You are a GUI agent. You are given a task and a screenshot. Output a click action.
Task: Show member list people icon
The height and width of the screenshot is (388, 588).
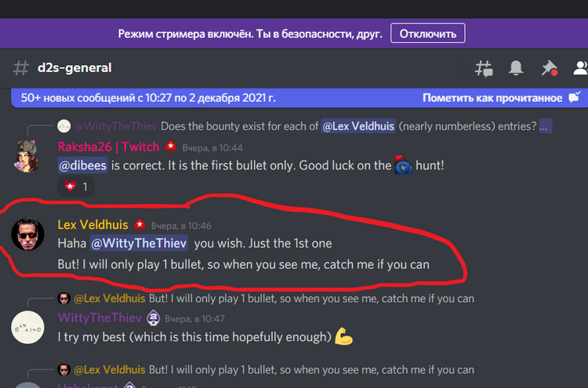[x=580, y=68]
